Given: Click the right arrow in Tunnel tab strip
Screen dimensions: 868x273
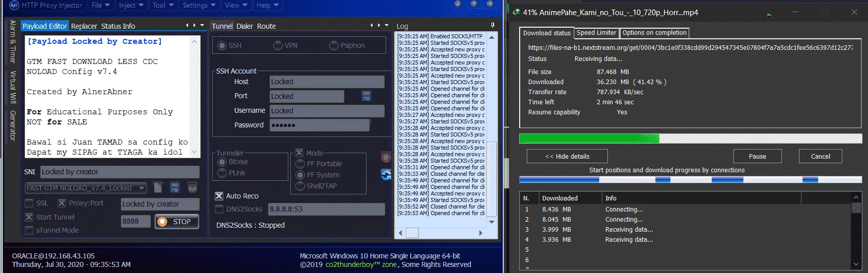Looking at the screenshot, I should click(x=379, y=25).
